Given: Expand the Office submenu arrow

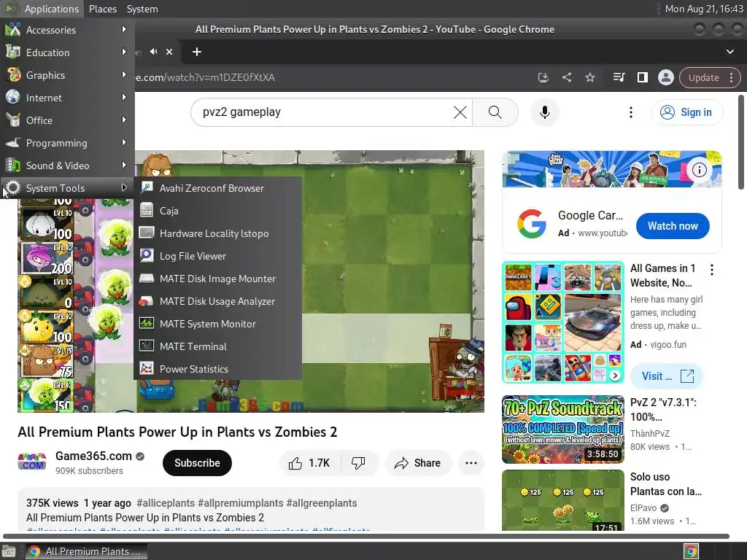Looking at the screenshot, I should point(124,120).
